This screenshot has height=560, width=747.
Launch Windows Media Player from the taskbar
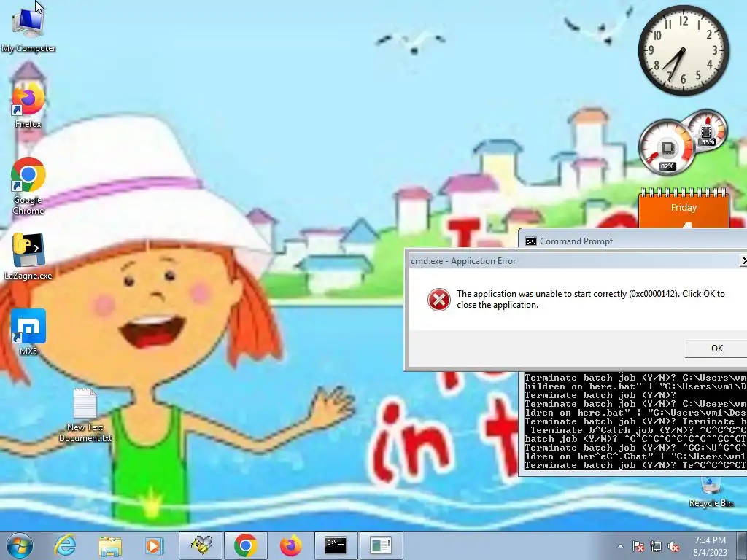click(x=154, y=545)
